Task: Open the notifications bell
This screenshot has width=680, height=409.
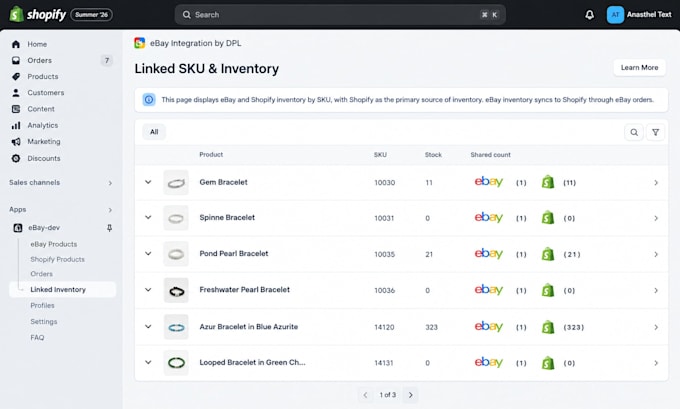Action: pyautogui.click(x=589, y=15)
